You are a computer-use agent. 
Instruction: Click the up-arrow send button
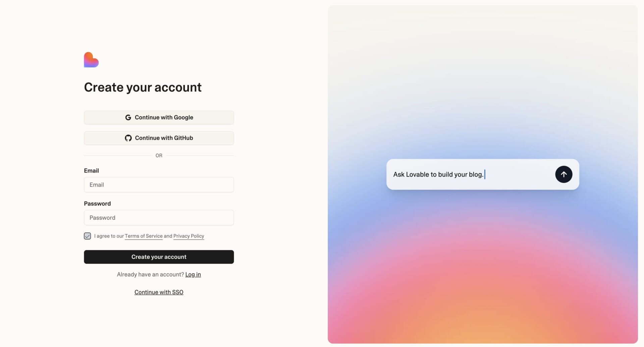563,174
